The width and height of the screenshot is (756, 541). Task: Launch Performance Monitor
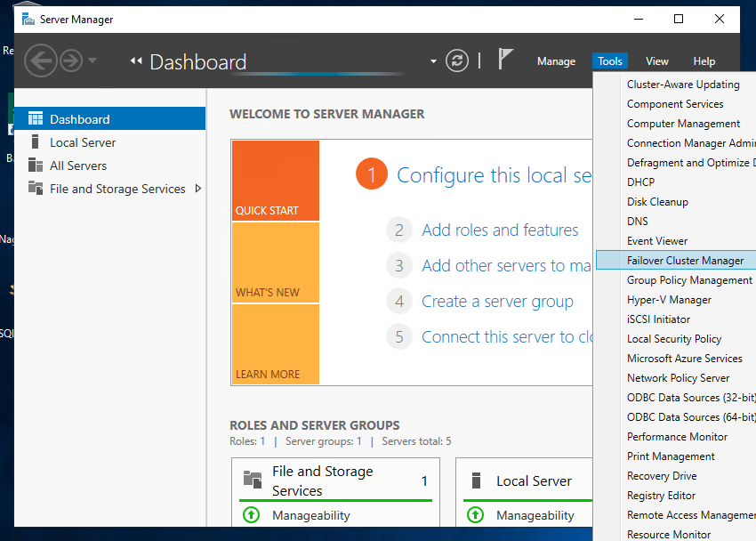(676, 437)
